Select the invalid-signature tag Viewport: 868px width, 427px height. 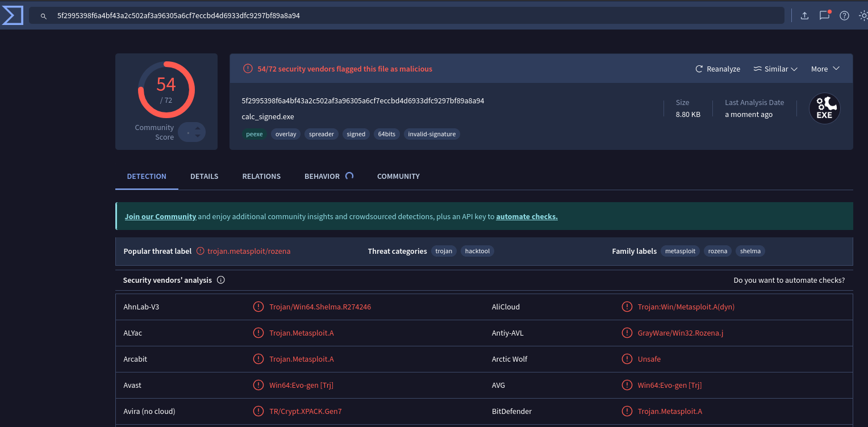click(432, 134)
